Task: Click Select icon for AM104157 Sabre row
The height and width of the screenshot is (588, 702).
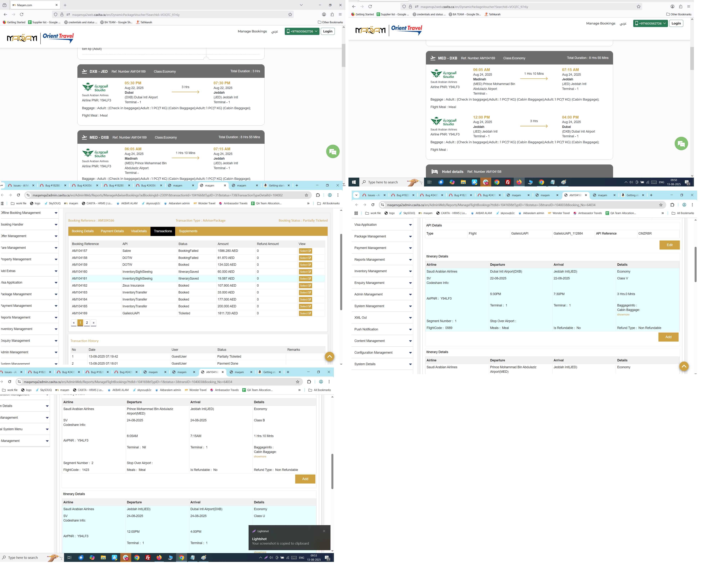Action: 305,251
